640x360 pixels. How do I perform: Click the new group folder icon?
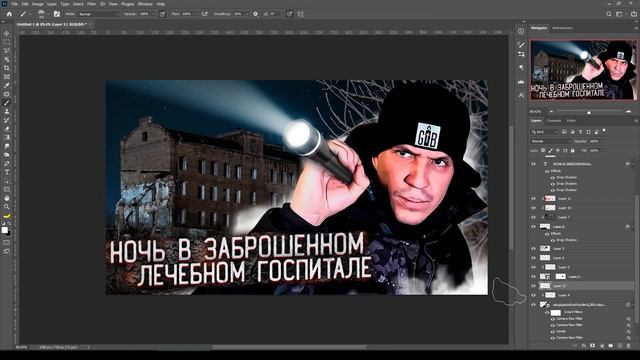click(x=611, y=346)
